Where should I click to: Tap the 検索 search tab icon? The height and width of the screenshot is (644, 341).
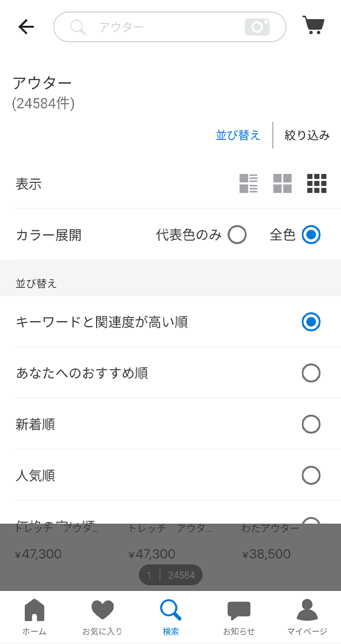click(x=171, y=616)
